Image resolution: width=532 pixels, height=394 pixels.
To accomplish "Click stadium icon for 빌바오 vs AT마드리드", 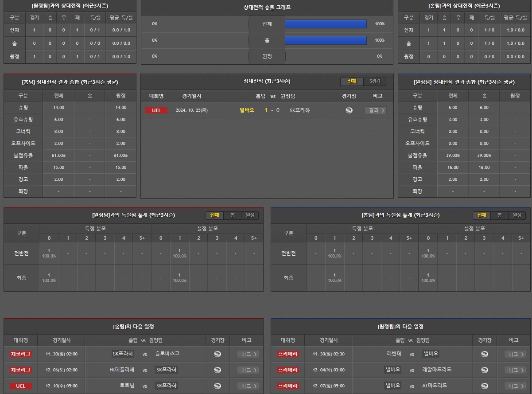I will (x=485, y=386).
